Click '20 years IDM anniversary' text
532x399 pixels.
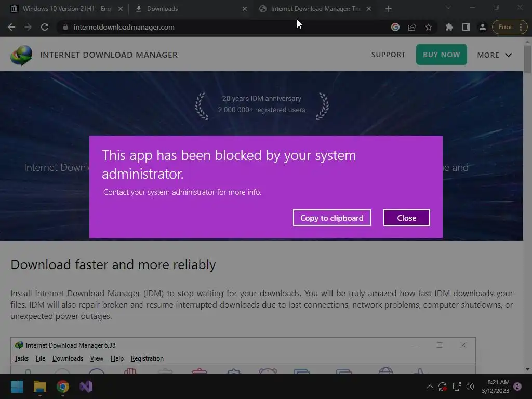pyautogui.click(x=262, y=98)
